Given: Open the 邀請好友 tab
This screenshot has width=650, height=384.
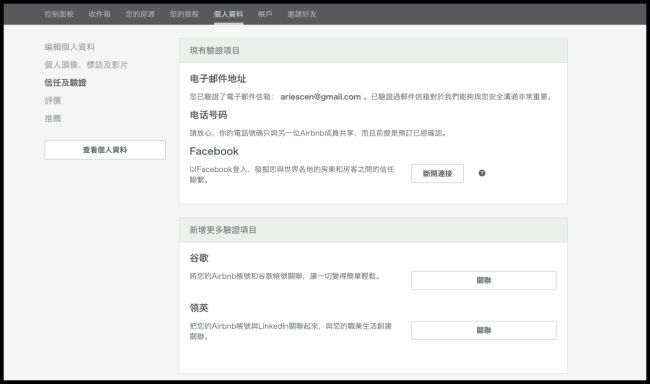Looking at the screenshot, I should [x=302, y=14].
